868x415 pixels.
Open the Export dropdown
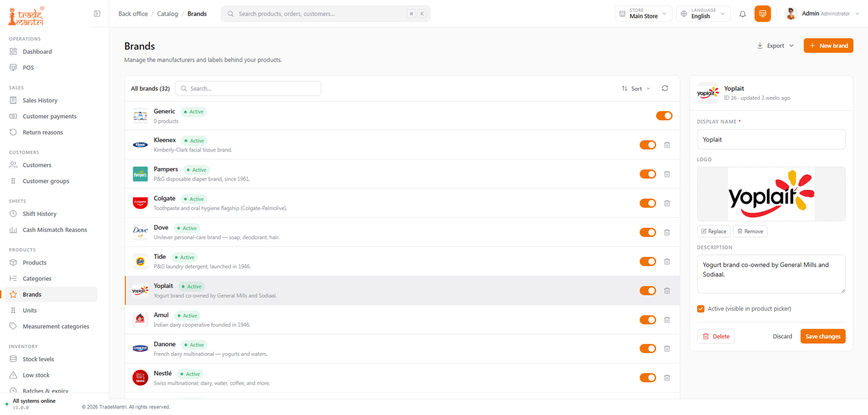[x=776, y=46]
